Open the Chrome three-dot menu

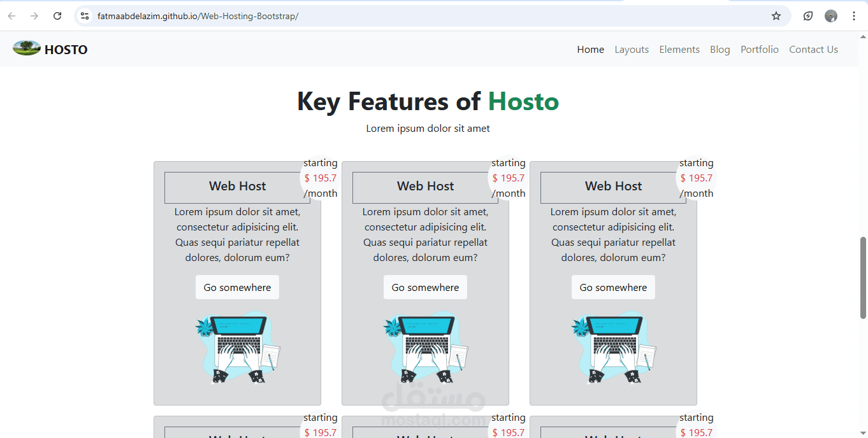854,16
